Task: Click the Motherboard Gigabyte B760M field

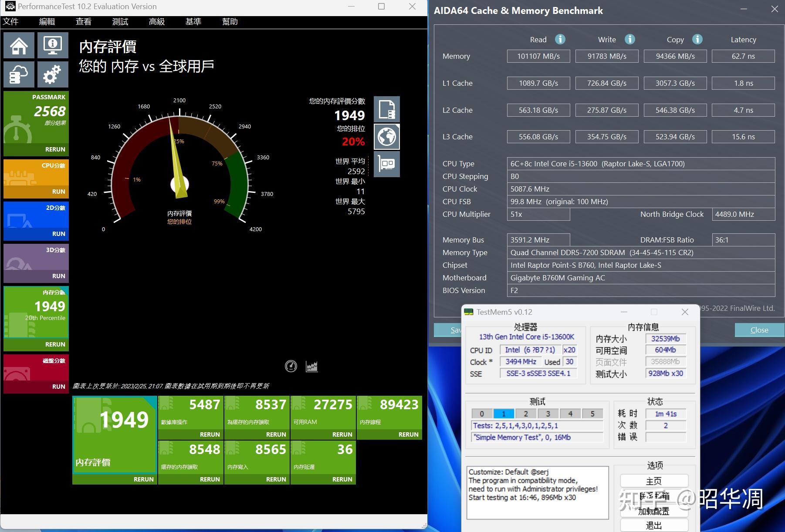Action: tap(641, 278)
